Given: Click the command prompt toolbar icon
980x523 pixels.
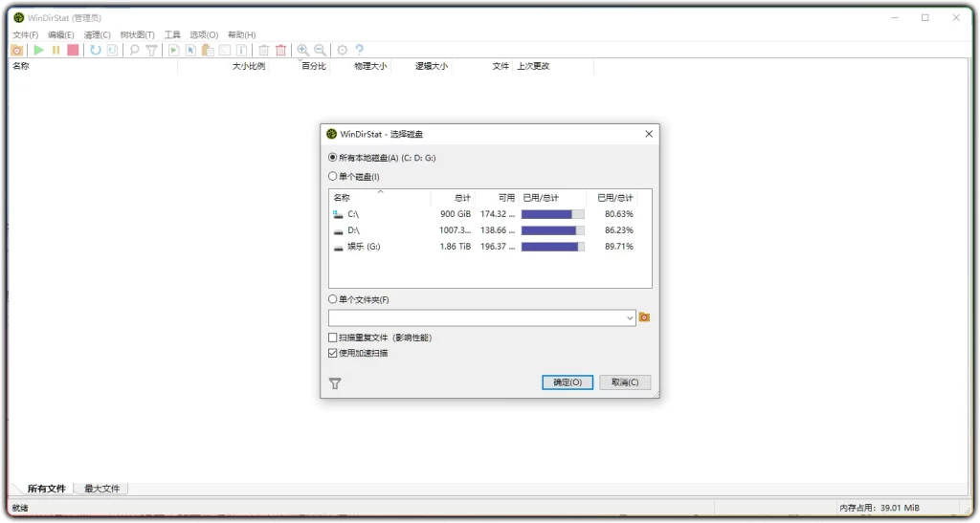Looking at the screenshot, I should tap(225, 50).
